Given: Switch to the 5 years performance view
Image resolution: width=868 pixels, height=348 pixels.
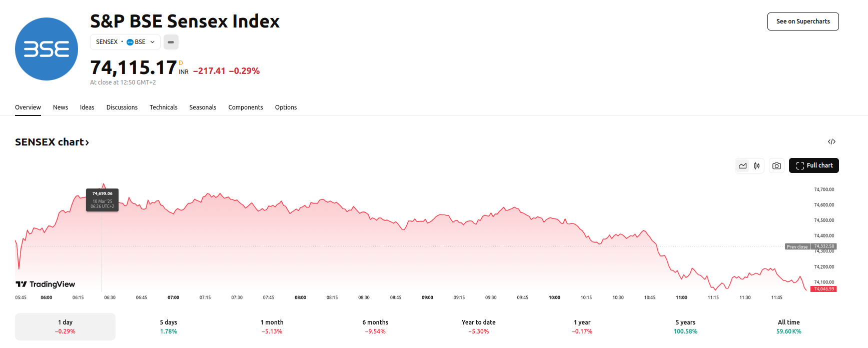Looking at the screenshot, I should tap(685, 326).
